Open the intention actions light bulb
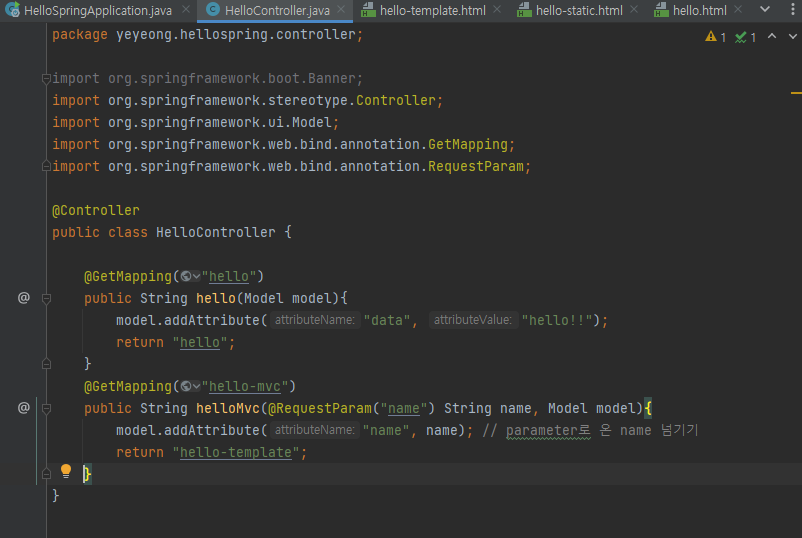This screenshot has width=802, height=538. click(x=65, y=471)
